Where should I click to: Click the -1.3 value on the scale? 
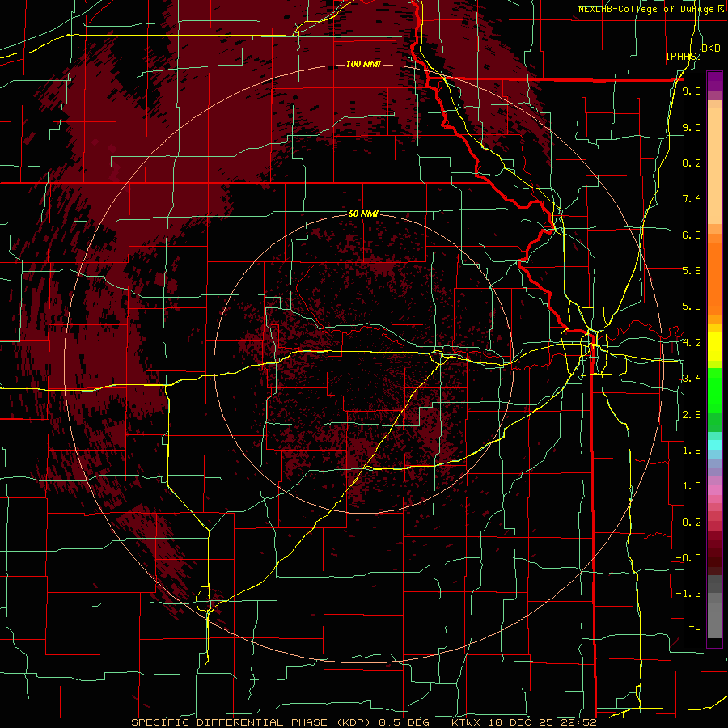pyautogui.click(x=688, y=594)
